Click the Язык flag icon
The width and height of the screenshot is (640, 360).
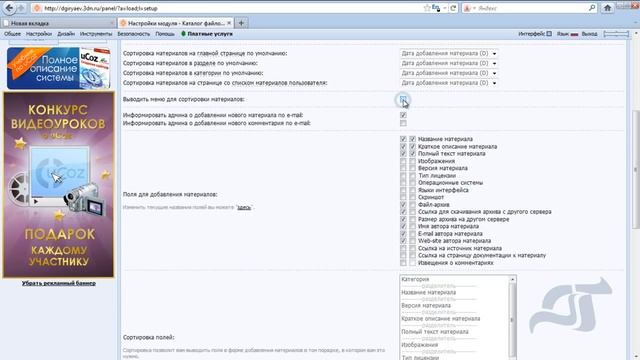pyautogui.click(x=574, y=34)
